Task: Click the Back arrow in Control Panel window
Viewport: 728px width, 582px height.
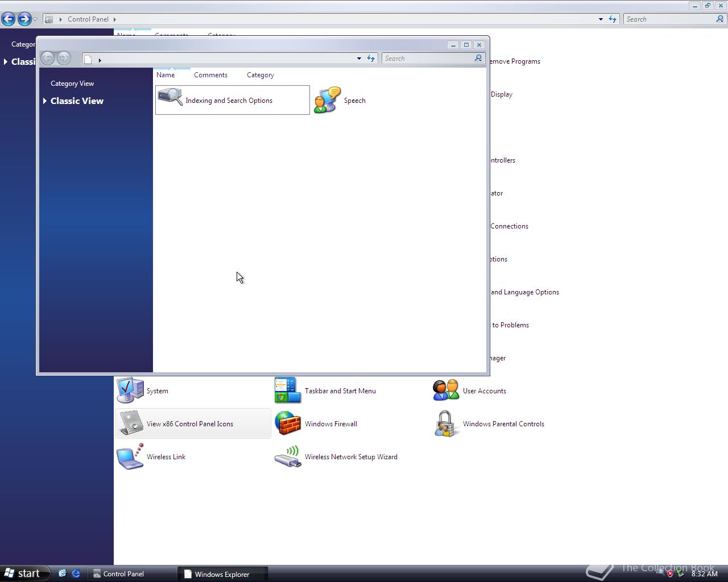Action: pyautogui.click(x=9, y=19)
